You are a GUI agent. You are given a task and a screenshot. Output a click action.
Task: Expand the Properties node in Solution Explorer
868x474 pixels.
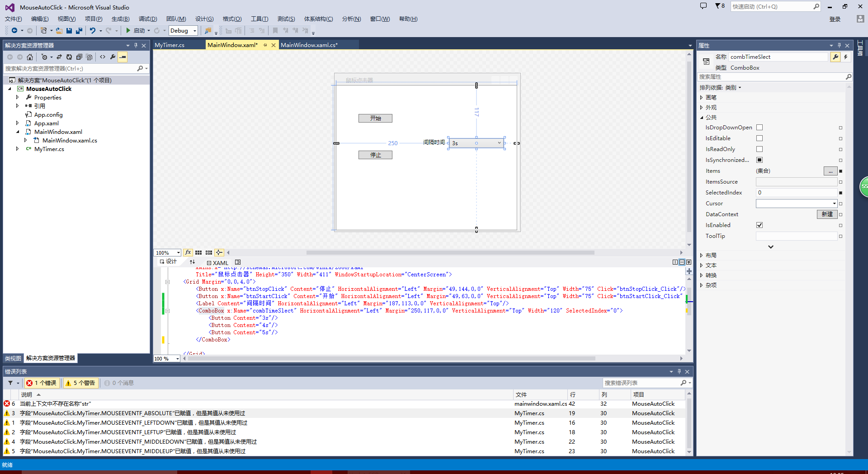coord(18,97)
